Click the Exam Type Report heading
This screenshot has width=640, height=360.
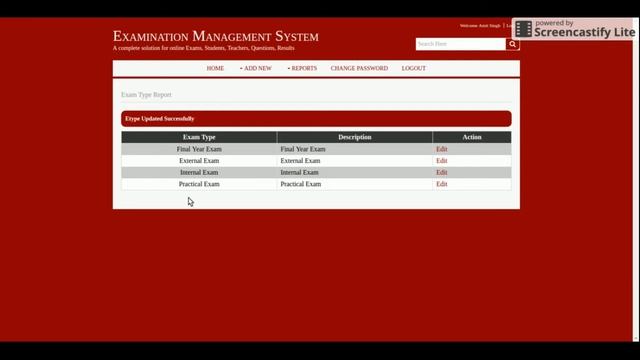point(146,95)
